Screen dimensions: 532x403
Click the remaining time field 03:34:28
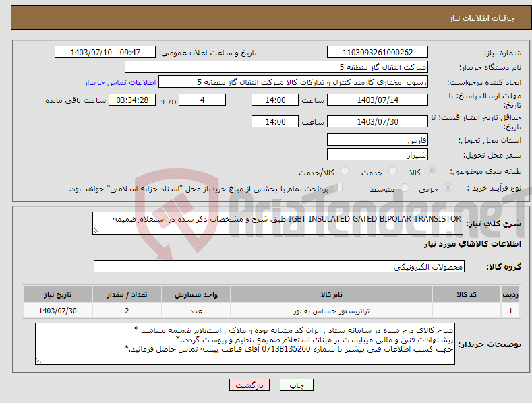[132, 100]
